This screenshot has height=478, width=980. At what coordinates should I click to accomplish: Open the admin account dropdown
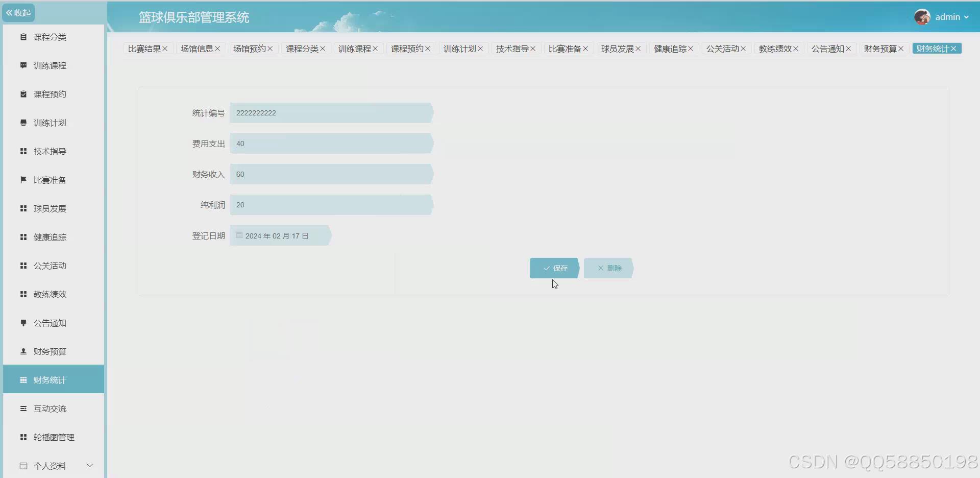click(x=950, y=16)
